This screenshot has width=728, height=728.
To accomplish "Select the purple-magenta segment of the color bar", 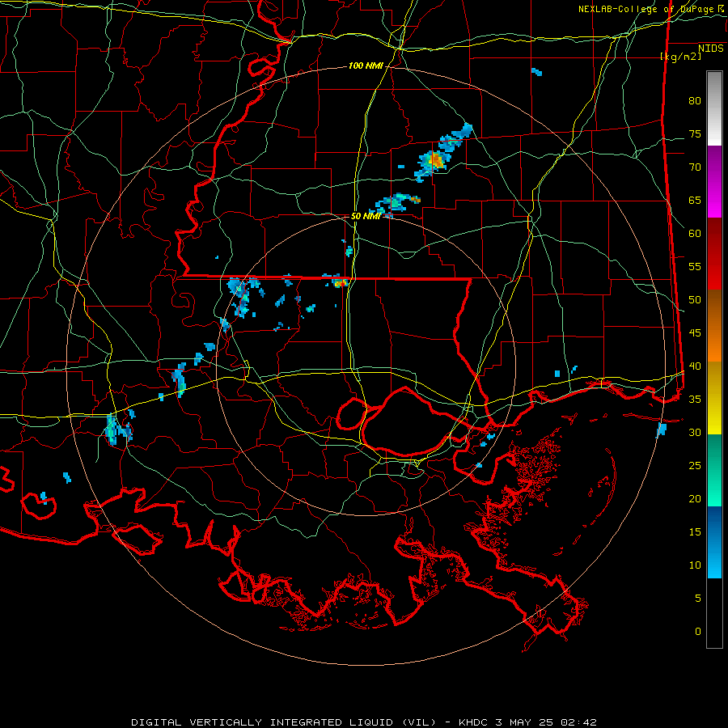I will tap(714, 181).
